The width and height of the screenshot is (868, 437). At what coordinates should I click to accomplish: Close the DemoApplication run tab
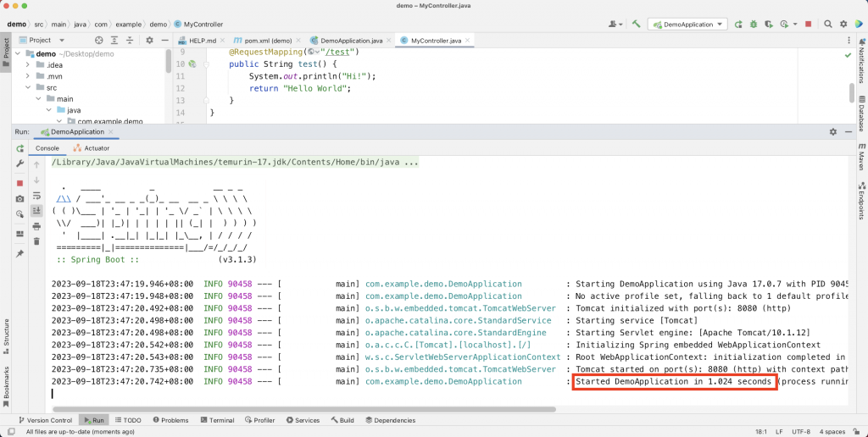click(x=111, y=131)
